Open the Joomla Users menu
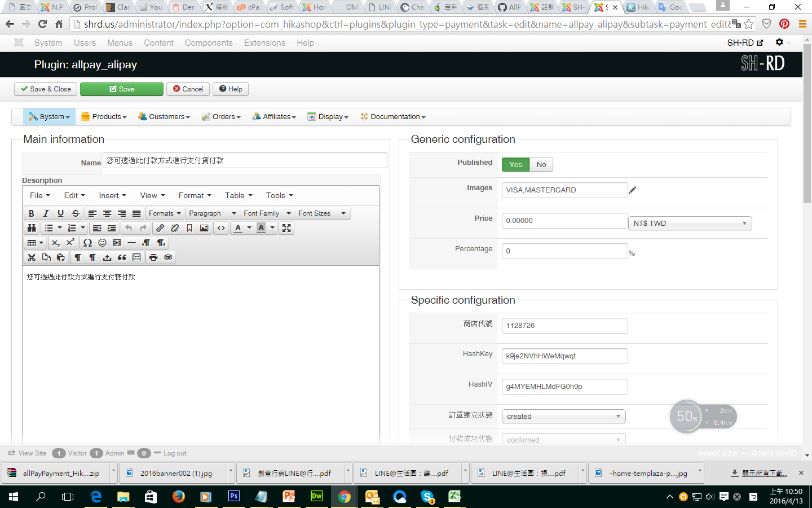This screenshot has height=508, width=812. tap(85, 43)
